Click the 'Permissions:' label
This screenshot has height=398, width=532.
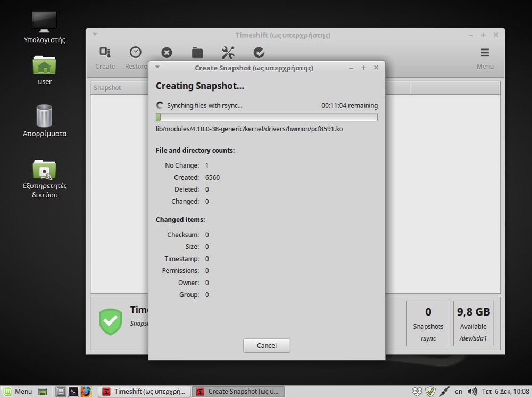pyautogui.click(x=180, y=271)
